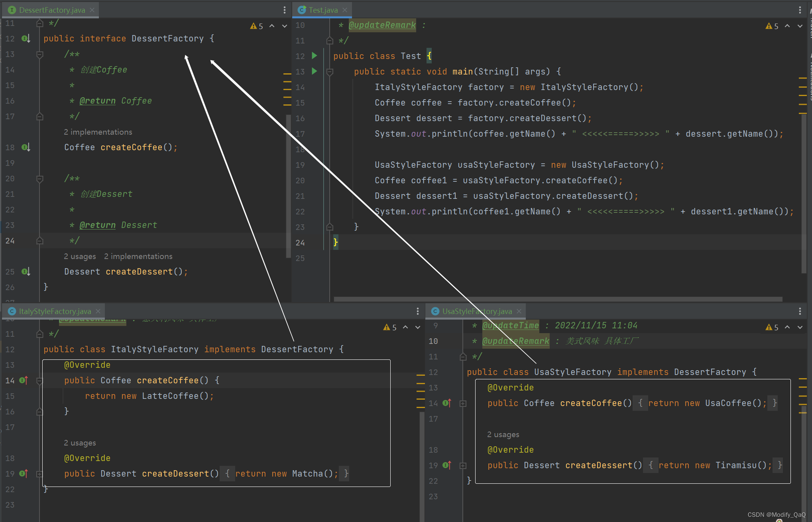Click 'LatteCoffee' in ItalyStyleFactory return statement
This screenshot has width=812, height=522.
(x=170, y=396)
